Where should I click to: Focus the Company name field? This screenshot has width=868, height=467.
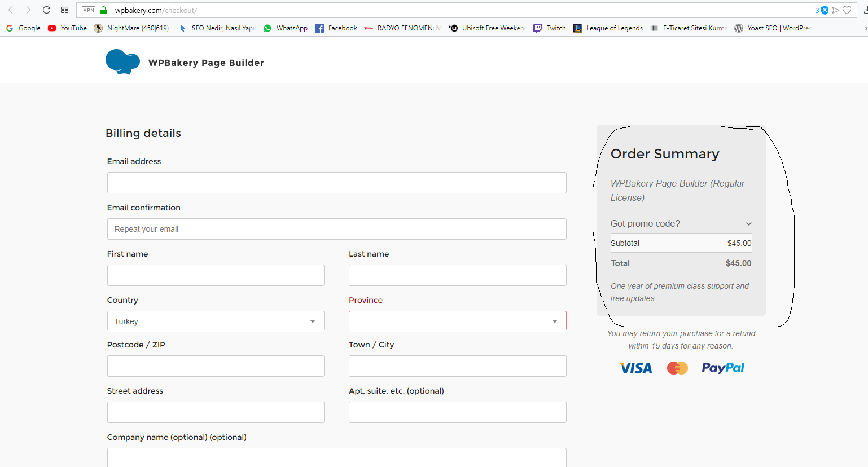[x=337, y=457]
